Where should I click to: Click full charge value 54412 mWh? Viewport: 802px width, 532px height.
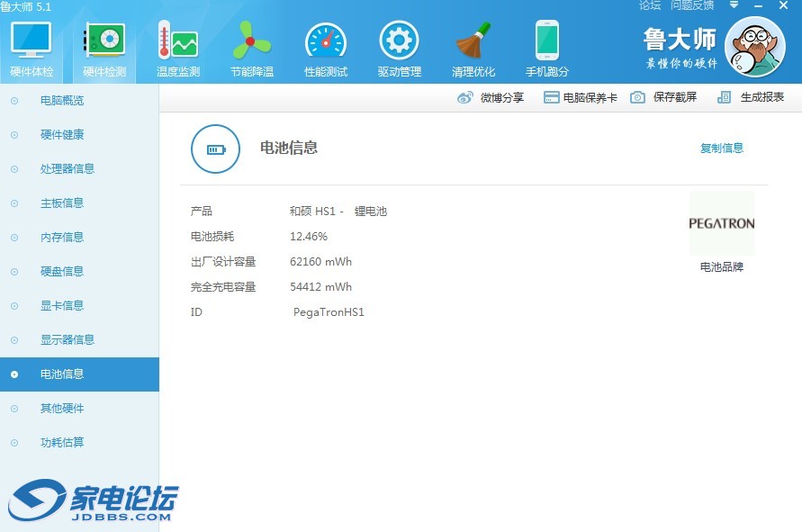pos(320,286)
